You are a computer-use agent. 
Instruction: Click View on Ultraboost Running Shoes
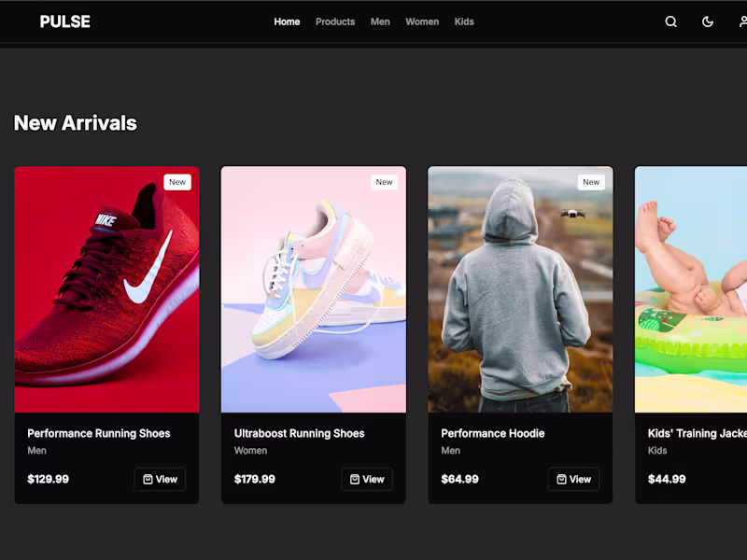click(x=367, y=479)
